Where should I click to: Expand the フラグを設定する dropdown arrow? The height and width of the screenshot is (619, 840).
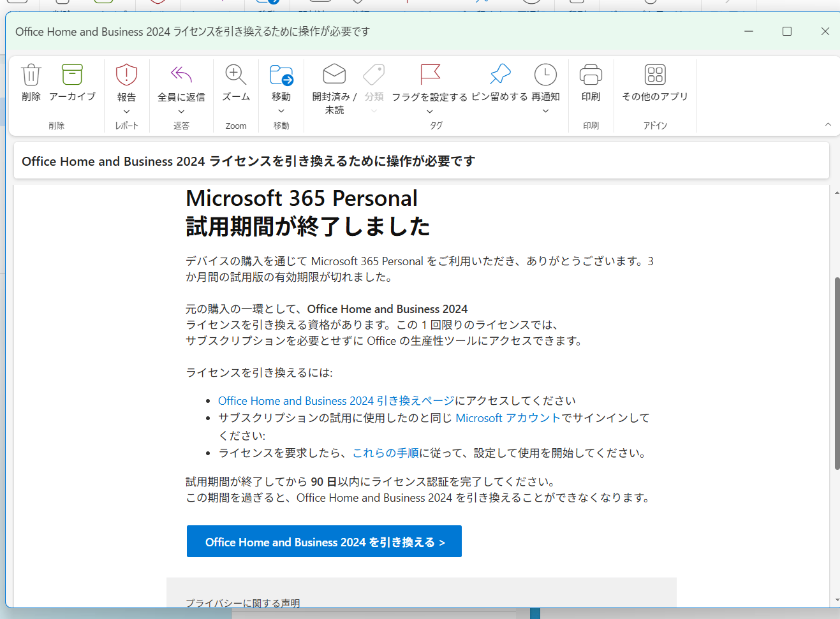pos(430,111)
